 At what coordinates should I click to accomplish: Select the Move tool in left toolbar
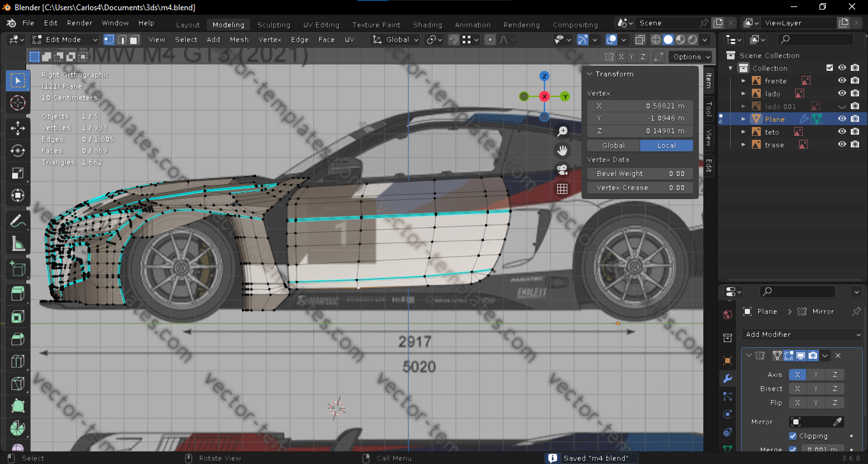point(18,127)
